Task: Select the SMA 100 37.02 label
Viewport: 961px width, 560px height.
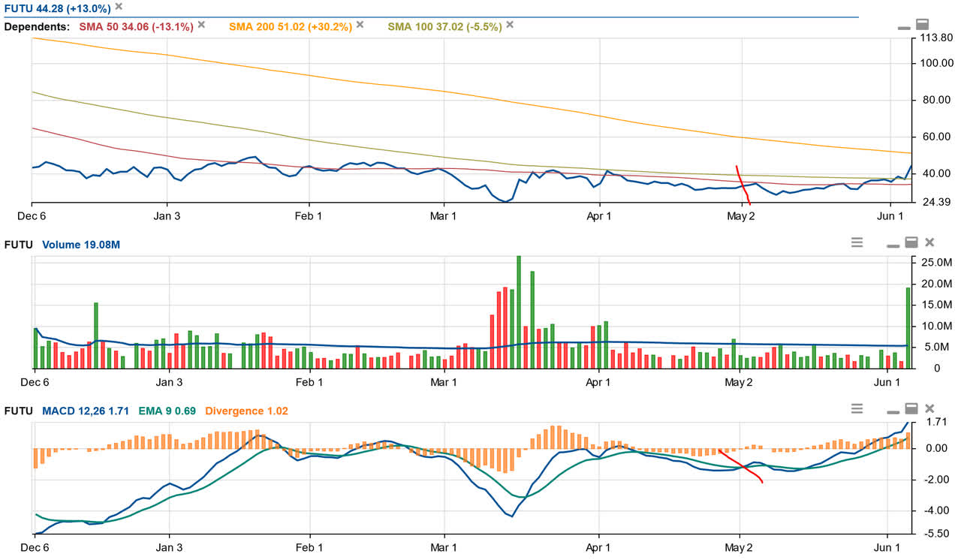Action: point(444,26)
